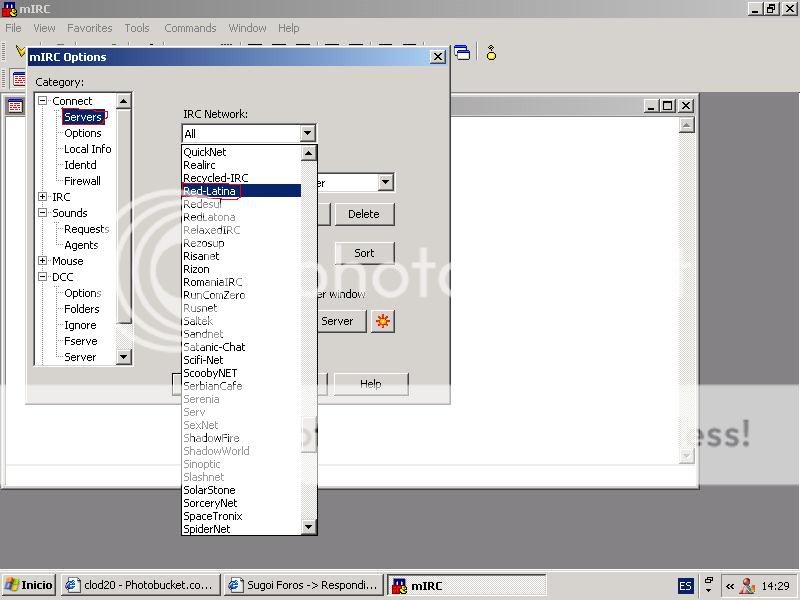Click the sun icon next to Server button
The image size is (800, 600).
383,321
